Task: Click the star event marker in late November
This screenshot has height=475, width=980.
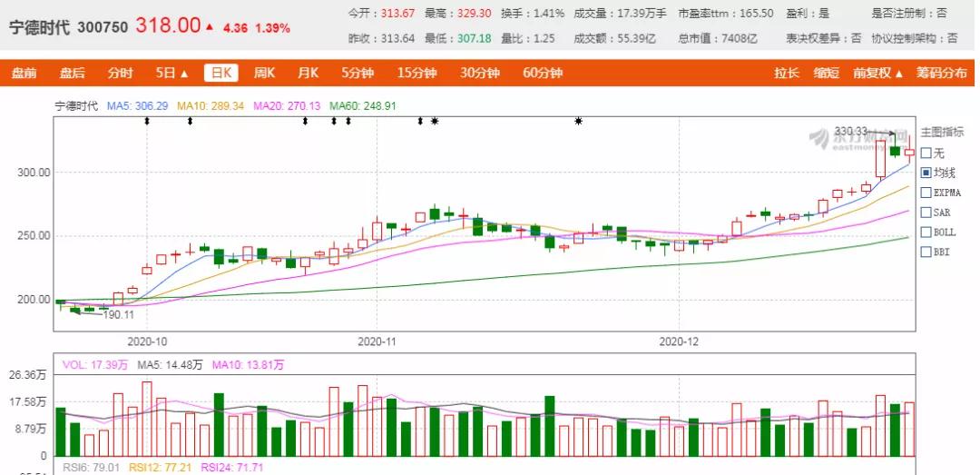Action: tap(579, 121)
